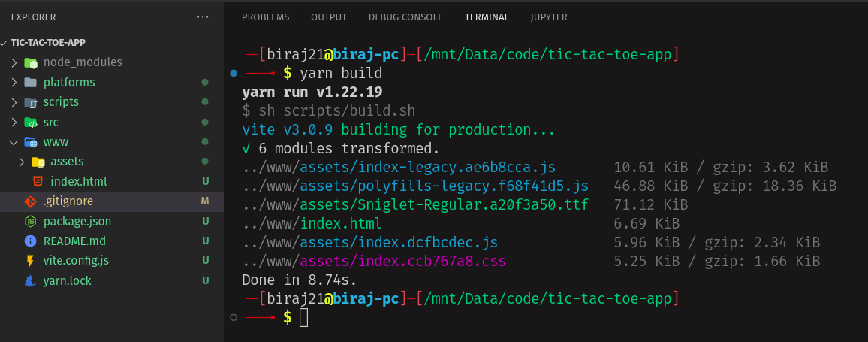Screen dimensions: 868x342
Task: Click the ../www/index.html path in terminal output
Action: (312, 224)
